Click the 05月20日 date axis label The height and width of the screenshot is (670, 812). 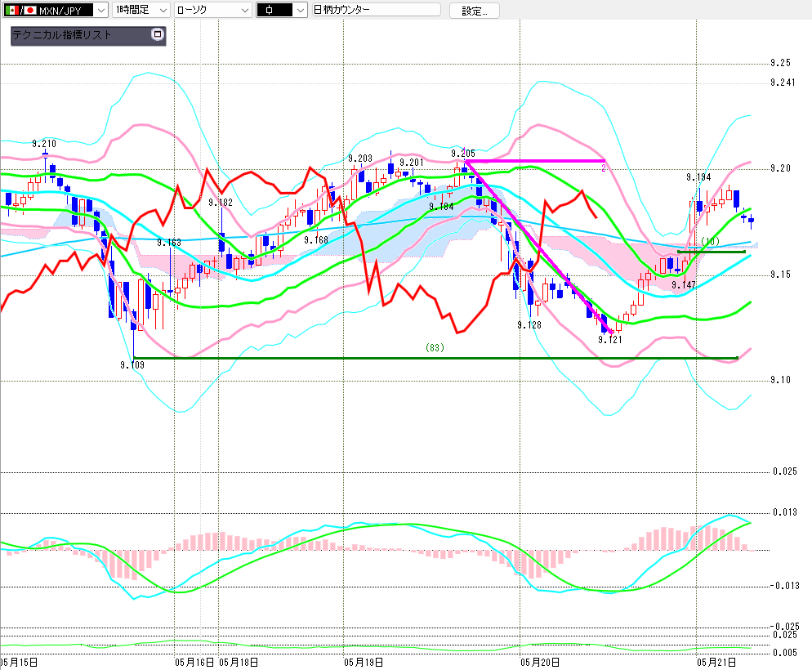click(x=540, y=662)
